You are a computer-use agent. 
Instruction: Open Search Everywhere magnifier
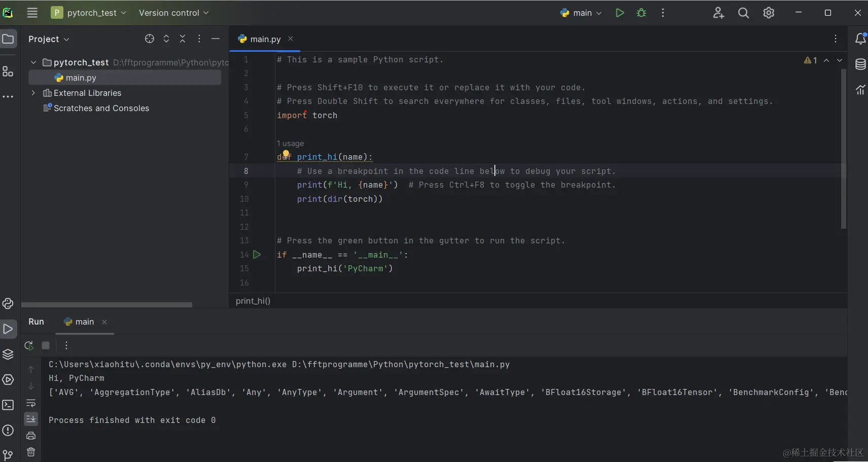[x=743, y=13]
